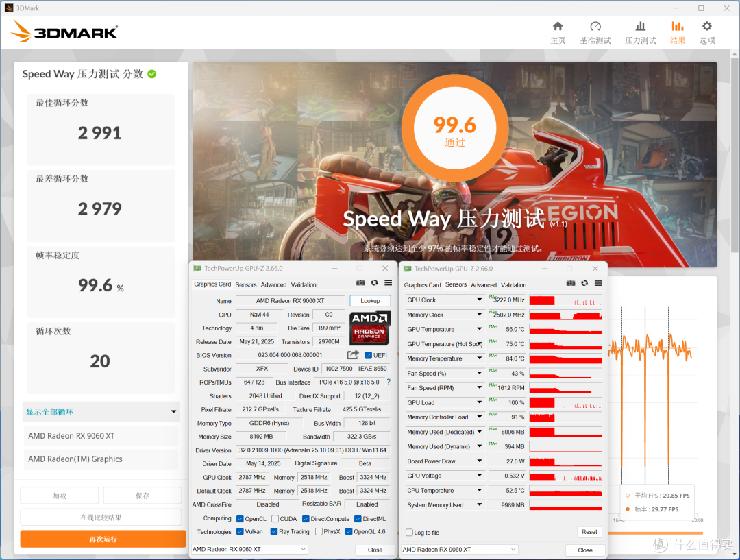740x560 pixels.
Task: Click the 在线比较结果 compare online button
Action: click(x=101, y=518)
